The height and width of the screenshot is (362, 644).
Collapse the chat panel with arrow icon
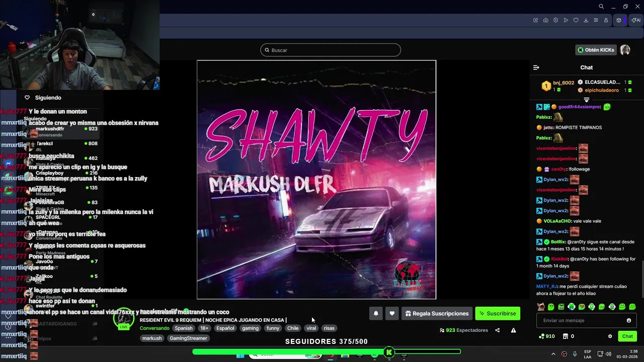pyautogui.click(x=536, y=67)
